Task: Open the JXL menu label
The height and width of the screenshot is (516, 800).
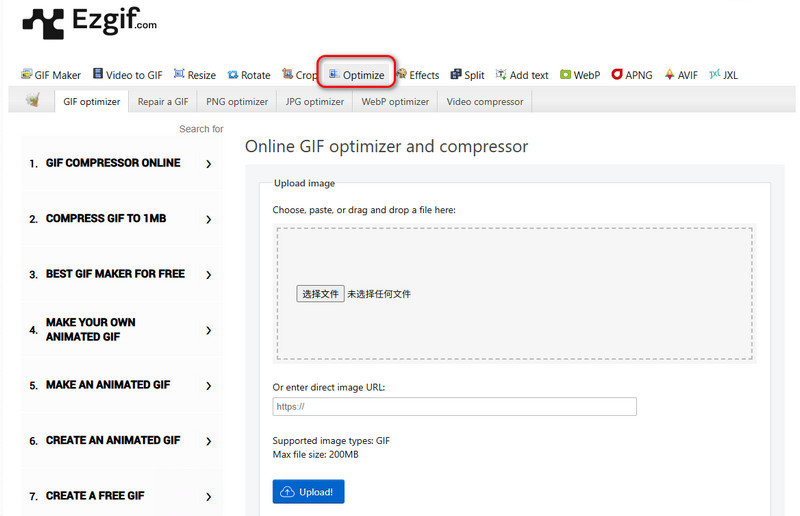Action: (x=731, y=76)
